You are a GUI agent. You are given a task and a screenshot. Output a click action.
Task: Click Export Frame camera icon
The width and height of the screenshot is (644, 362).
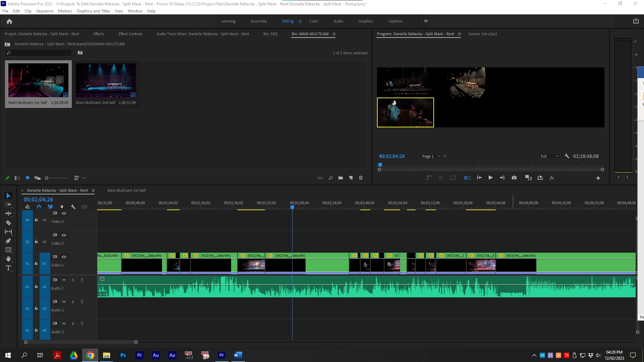point(514,178)
